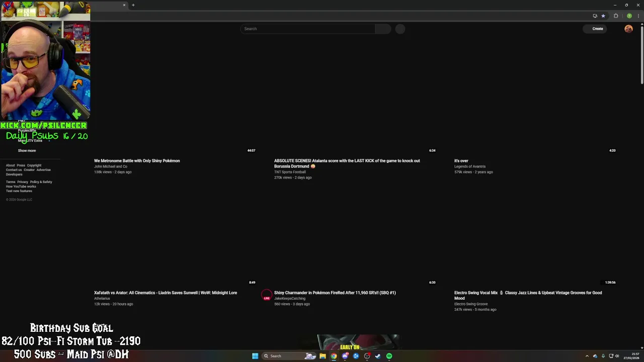This screenshot has height=362, width=644.
Task: Switch to Chrome in the taskbar
Action: [334, 356]
